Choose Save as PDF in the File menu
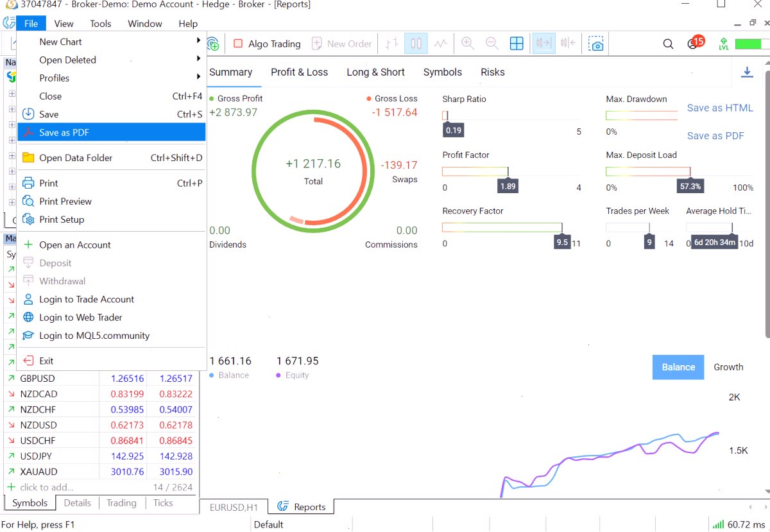Screen dimensions: 770x532 tap(112, 132)
